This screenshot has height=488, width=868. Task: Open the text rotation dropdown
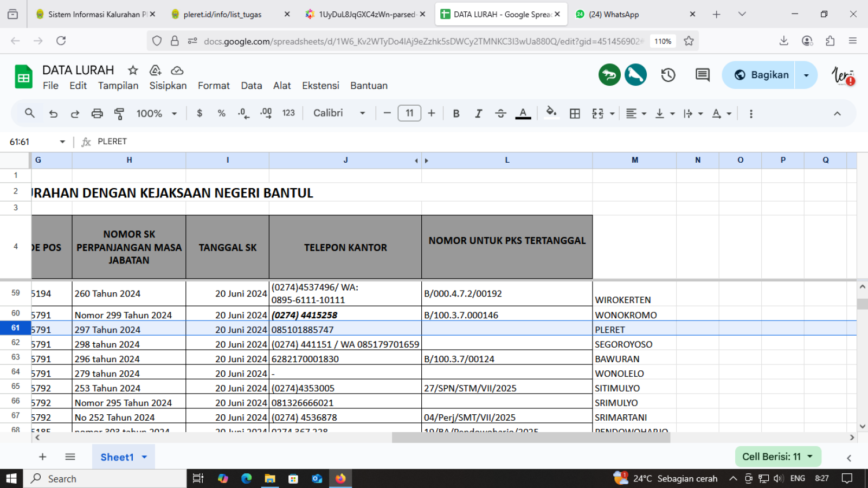pyautogui.click(x=722, y=113)
